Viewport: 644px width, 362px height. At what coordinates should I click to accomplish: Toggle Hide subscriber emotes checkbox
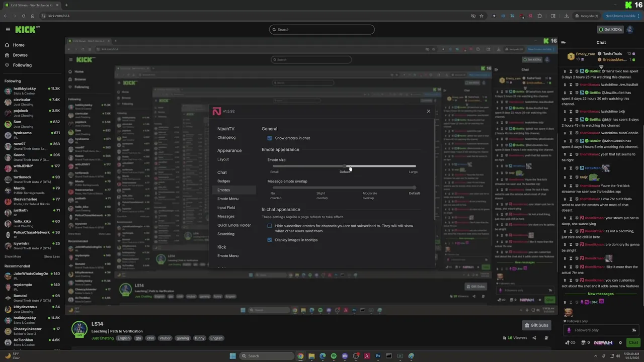(270, 226)
